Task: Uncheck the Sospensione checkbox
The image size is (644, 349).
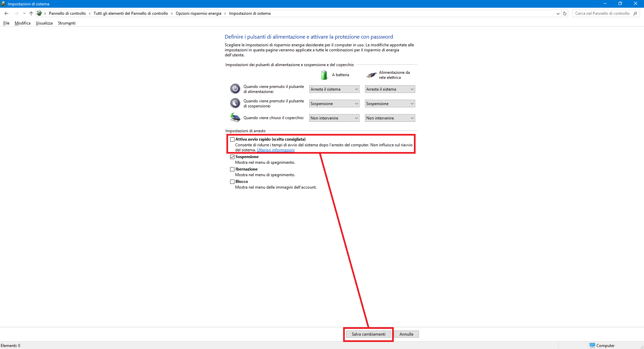Action: click(232, 157)
